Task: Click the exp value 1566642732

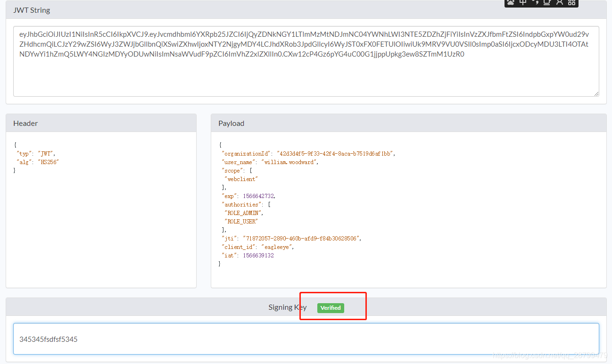Action: point(258,196)
